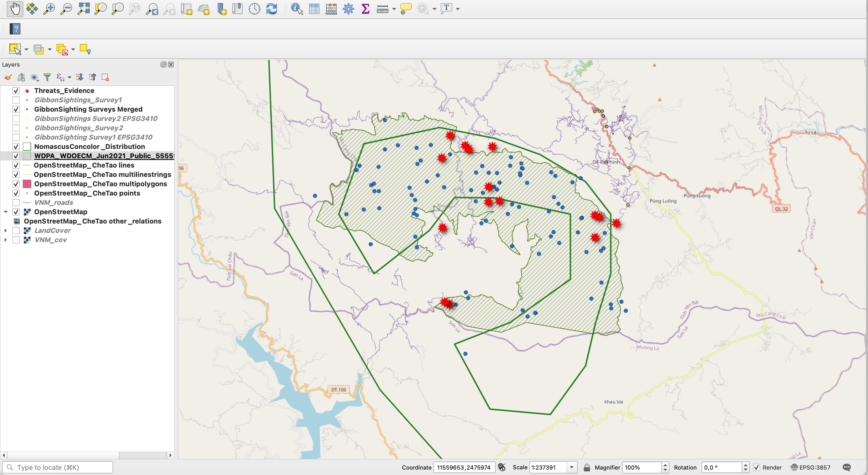Click Filter Legend funnel icon in Layers panel
The width and height of the screenshot is (868, 475).
47,77
